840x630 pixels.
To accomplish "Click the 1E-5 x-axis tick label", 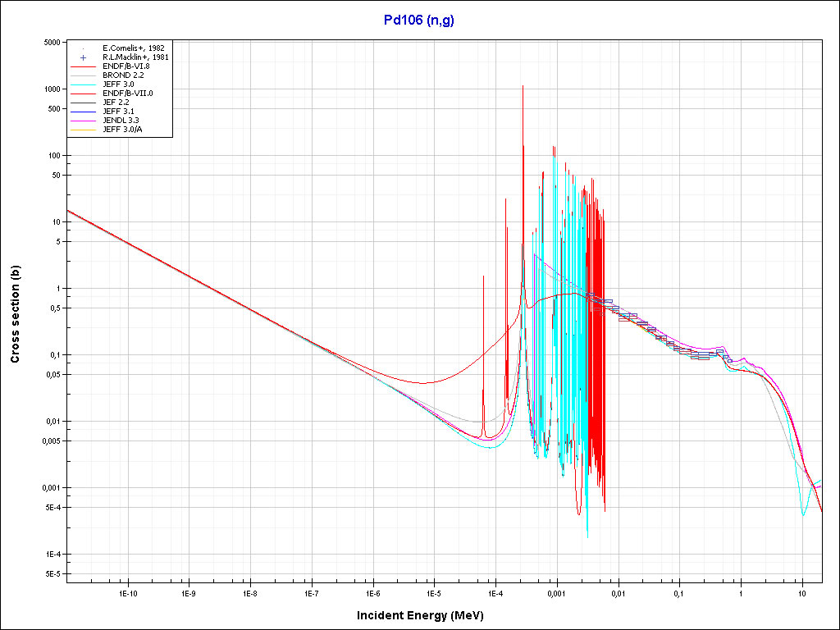I will [x=434, y=592].
